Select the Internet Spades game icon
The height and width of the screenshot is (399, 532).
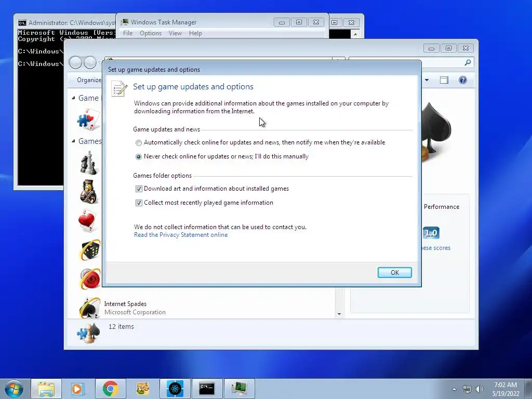[x=89, y=308]
